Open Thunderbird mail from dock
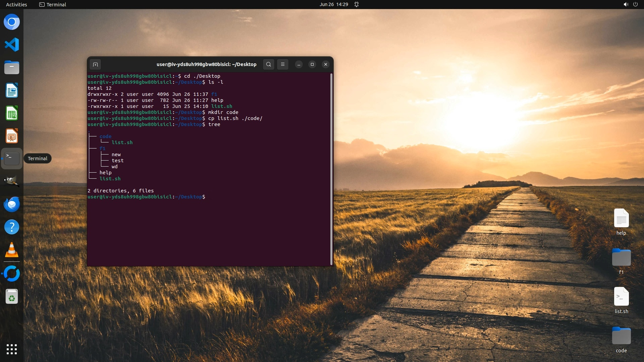The width and height of the screenshot is (644, 362). pyautogui.click(x=12, y=204)
